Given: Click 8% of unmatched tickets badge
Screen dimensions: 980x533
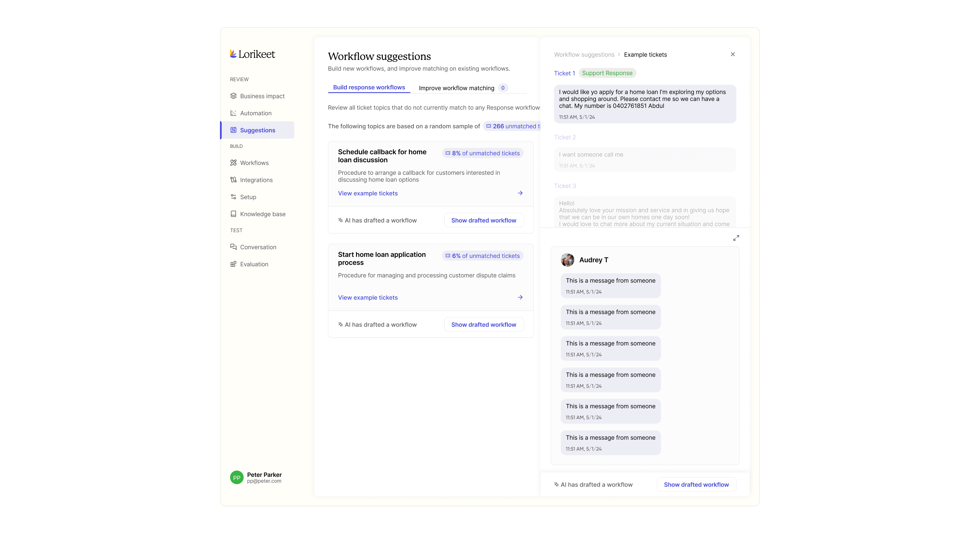Looking at the screenshot, I should [482, 153].
